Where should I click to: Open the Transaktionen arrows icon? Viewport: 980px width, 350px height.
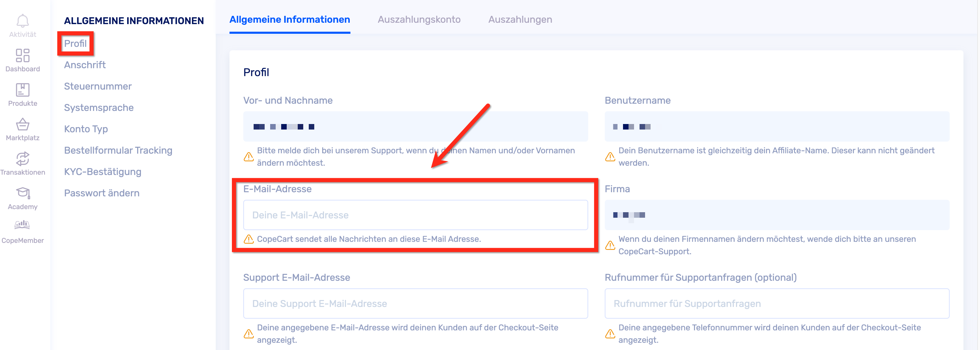point(22,159)
